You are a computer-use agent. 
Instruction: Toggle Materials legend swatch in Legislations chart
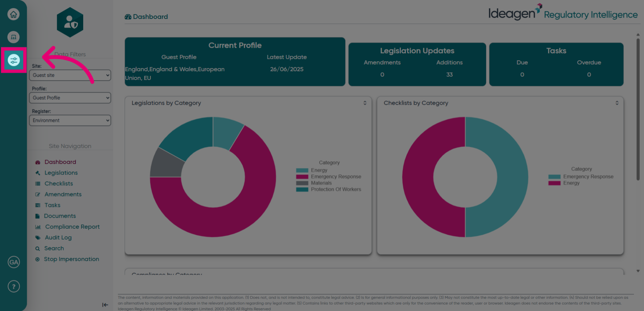point(302,183)
